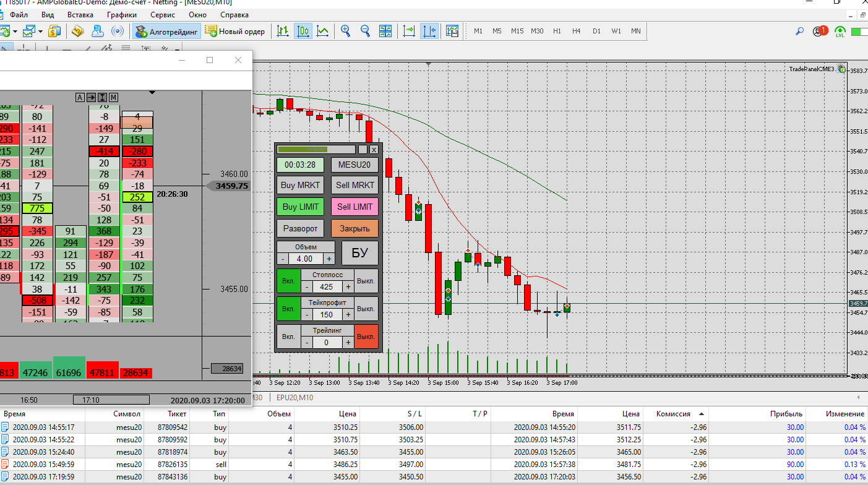Decrease Тейкпрофит value with minus
Image resolution: width=868 pixels, height=485 pixels.
pos(306,314)
